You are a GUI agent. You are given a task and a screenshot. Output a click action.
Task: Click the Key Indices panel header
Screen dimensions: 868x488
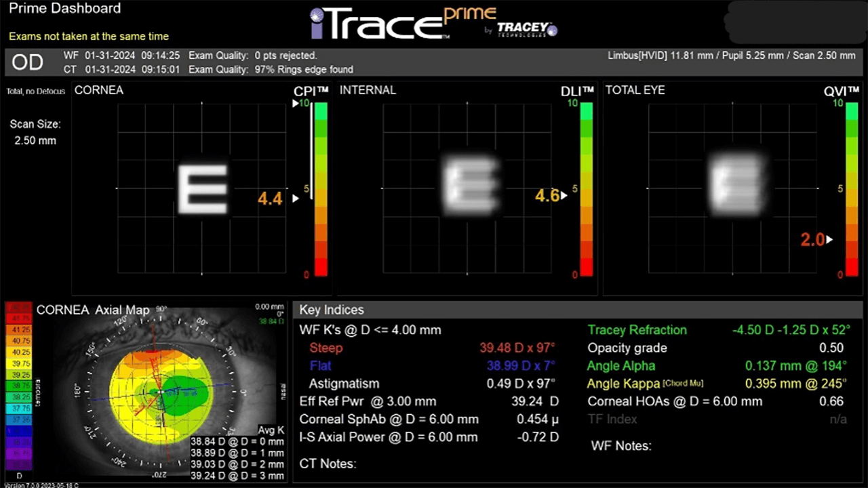[x=577, y=310]
